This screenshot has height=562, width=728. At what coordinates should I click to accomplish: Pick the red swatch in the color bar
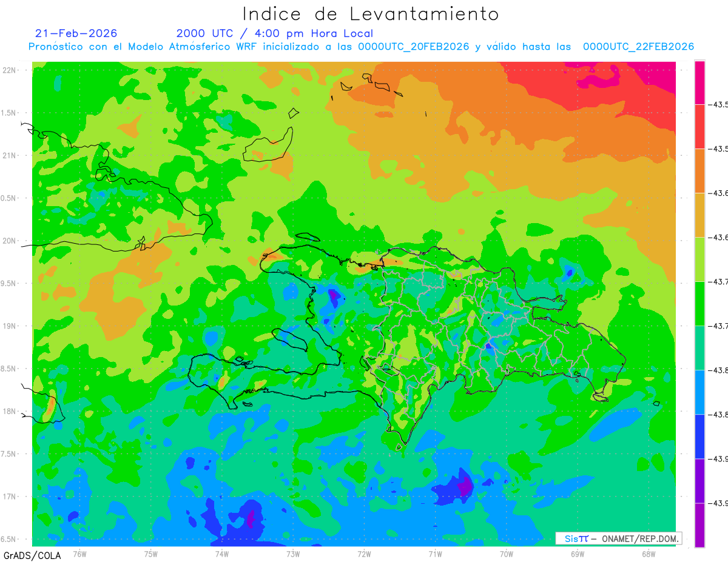coord(699,127)
